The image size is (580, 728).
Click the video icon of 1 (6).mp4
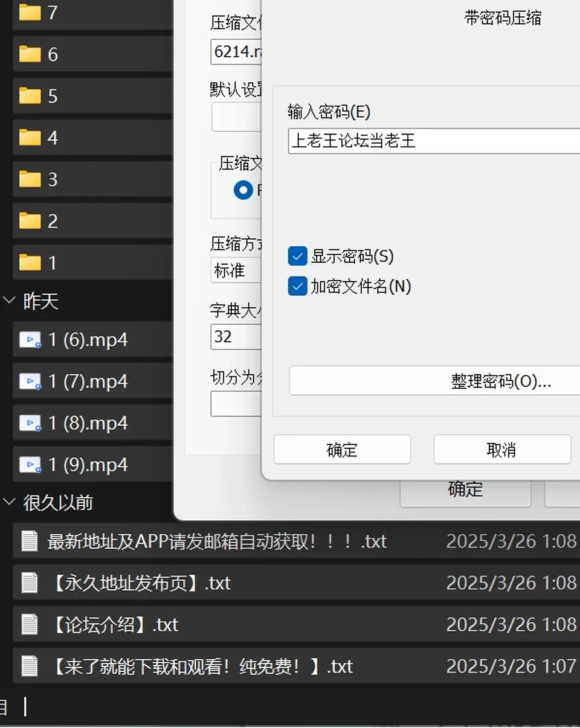click(30, 340)
